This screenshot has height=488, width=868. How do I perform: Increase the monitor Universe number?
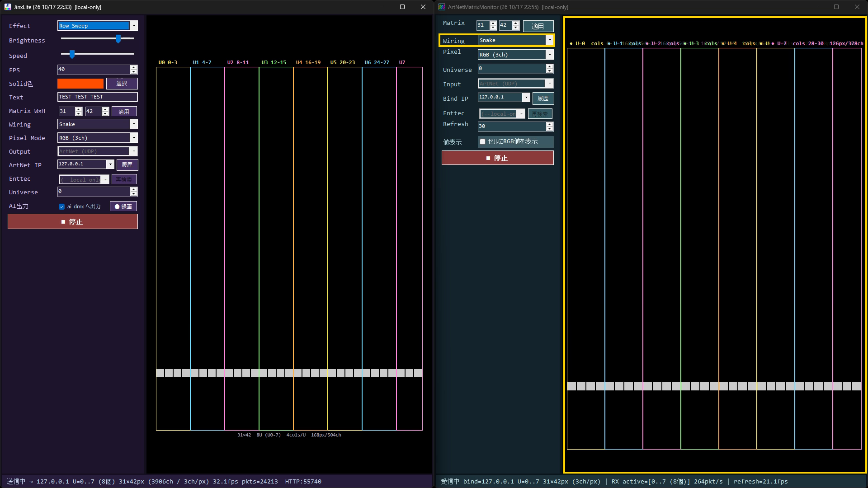tap(549, 66)
